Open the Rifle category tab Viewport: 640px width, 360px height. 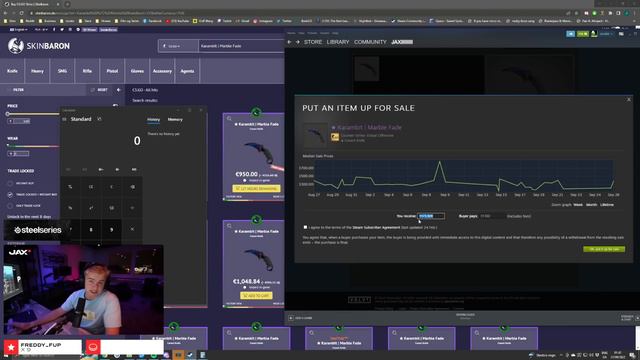[x=87, y=71]
